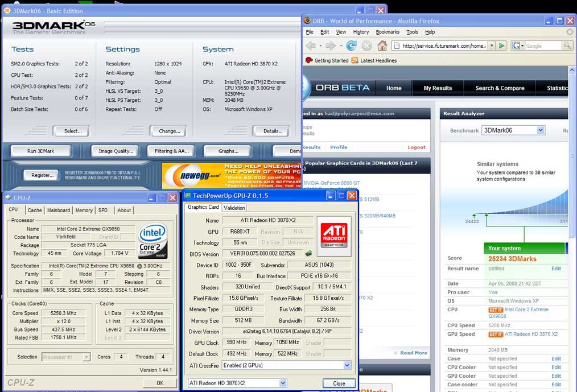Image resolution: width=577 pixels, height=392 pixels.
Task: Click the Google search input field
Action: [543, 46]
